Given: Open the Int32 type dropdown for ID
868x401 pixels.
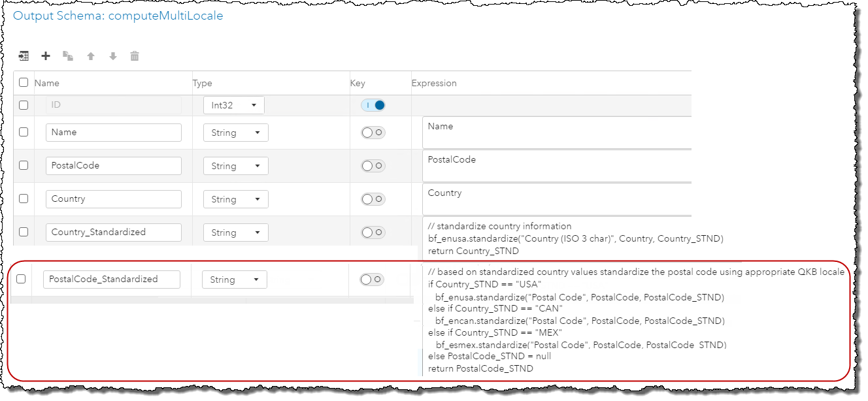Looking at the screenshot, I should [x=233, y=105].
